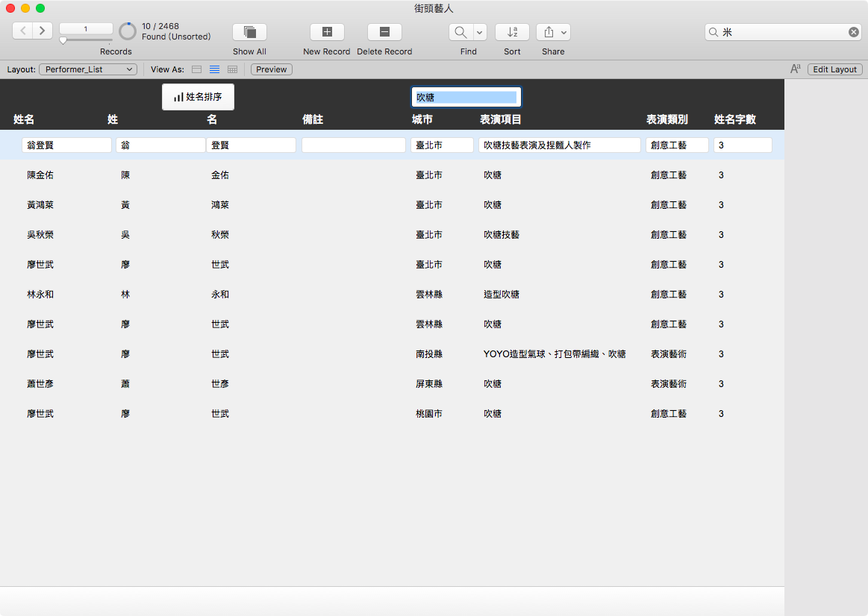Click the 造型吹糖 performance item
Screen dimensions: 868x616
pos(502,294)
